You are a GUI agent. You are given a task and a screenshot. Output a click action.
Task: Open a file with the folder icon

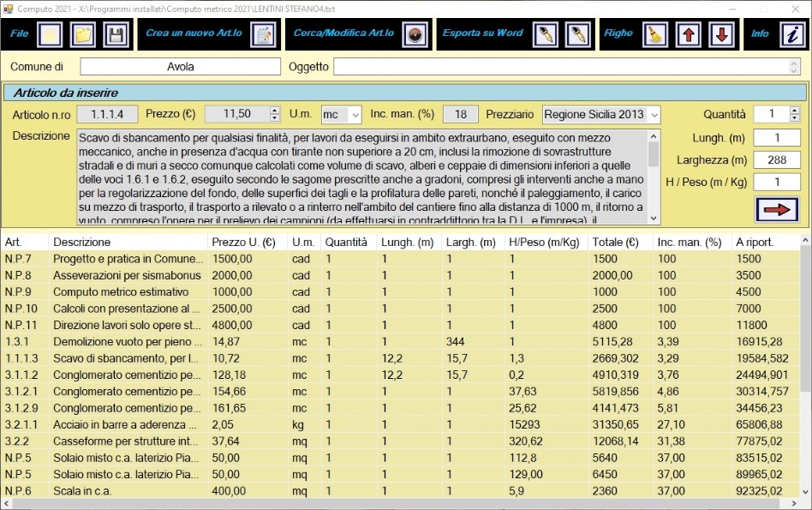(x=83, y=35)
